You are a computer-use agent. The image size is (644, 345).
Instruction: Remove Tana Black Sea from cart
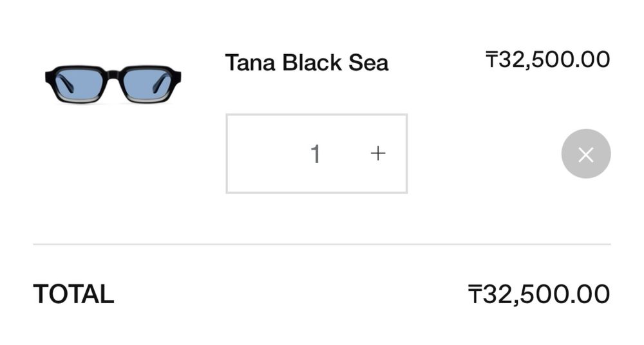click(585, 153)
